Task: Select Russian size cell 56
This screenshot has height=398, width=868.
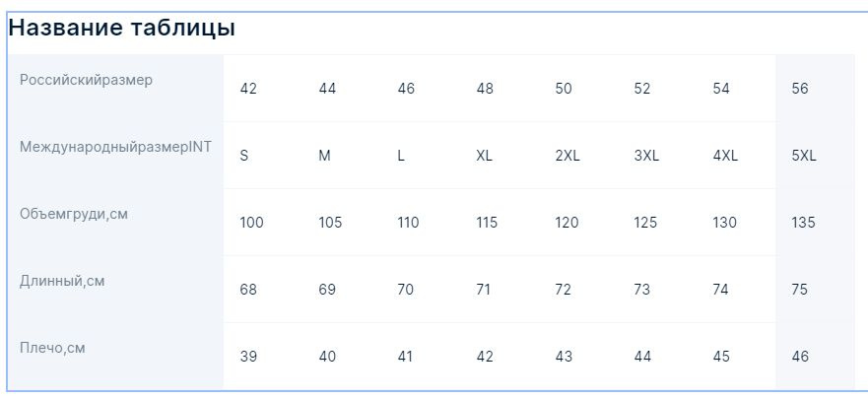Action: pos(800,89)
